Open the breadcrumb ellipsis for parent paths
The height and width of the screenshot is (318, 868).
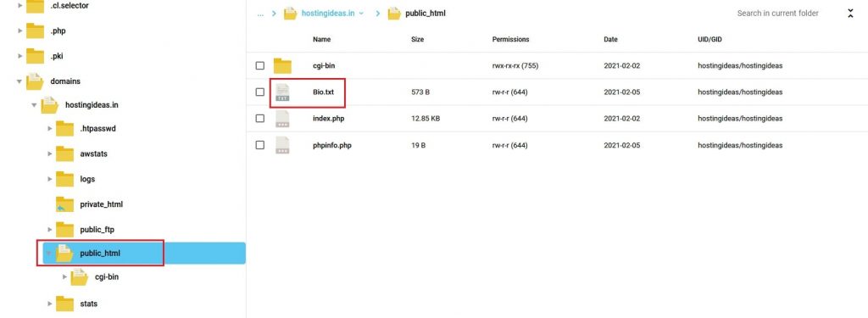point(260,14)
